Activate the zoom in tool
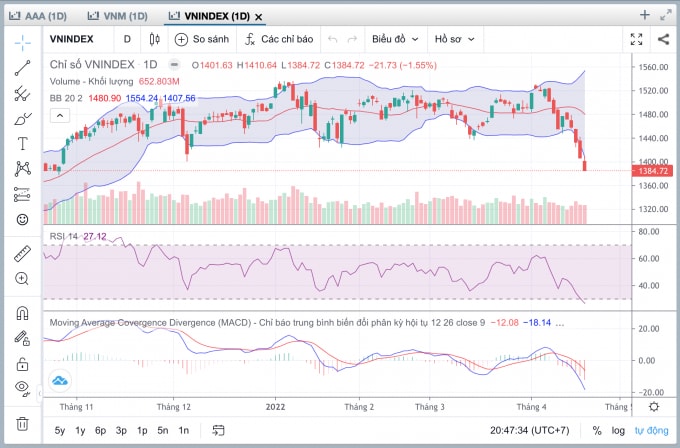This screenshot has height=448, width=680. (23, 278)
